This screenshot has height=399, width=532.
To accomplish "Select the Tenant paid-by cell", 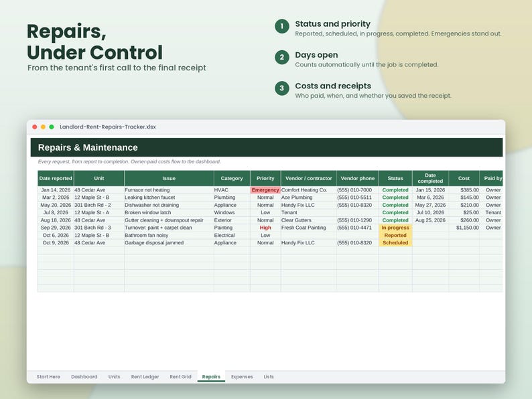I will [x=491, y=212].
